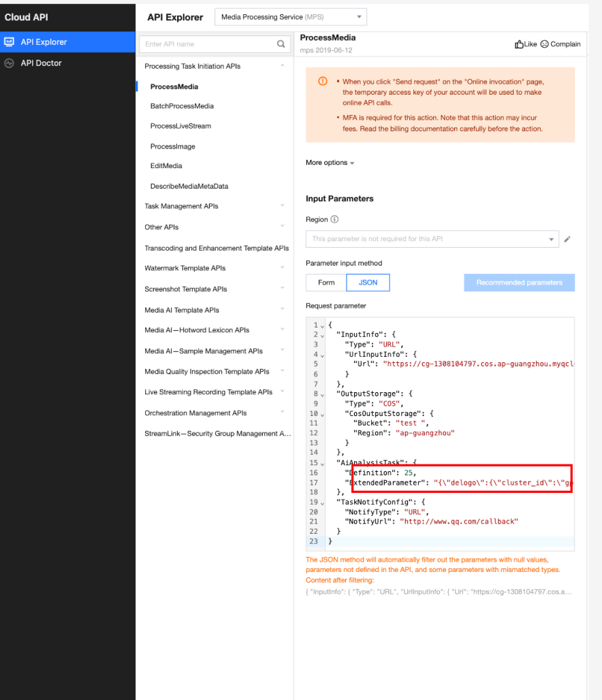Select JSON parameter input method

[368, 283]
